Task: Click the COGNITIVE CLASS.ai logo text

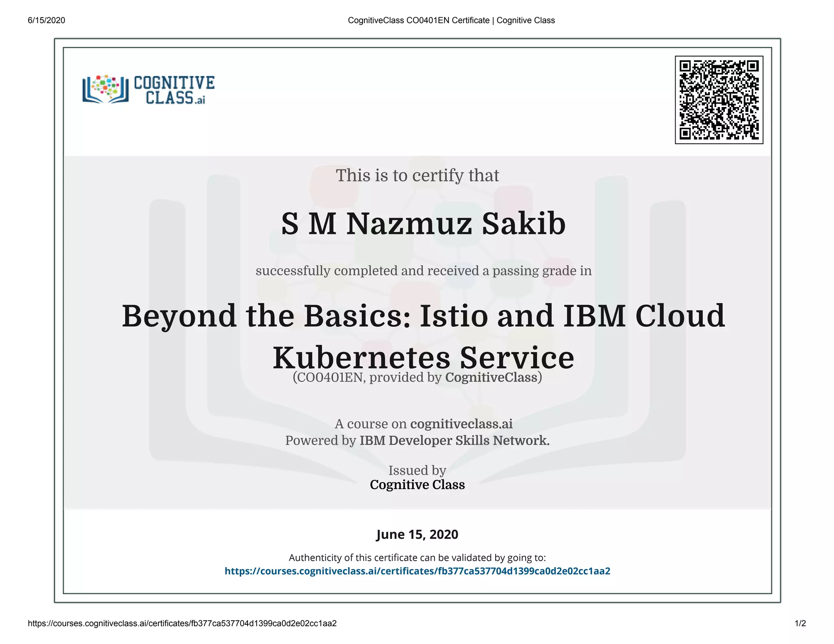Action: pyautogui.click(x=174, y=90)
